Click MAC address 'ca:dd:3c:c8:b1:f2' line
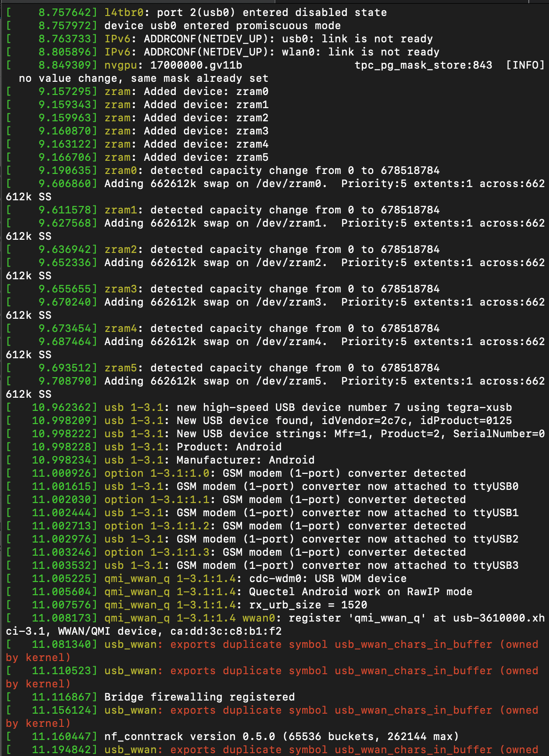The height and width of the screenshot is (756, 549). (144, 631)
